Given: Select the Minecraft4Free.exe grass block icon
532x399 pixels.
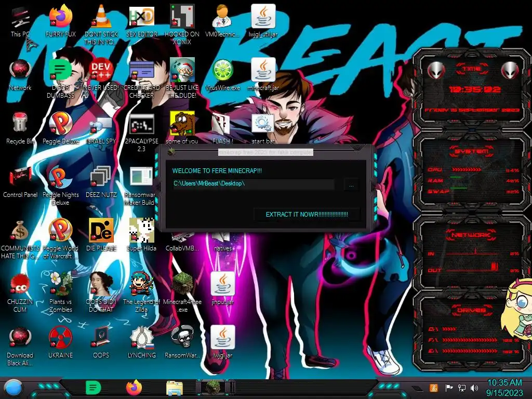Looking at the screenshot, I should pos(182,284).
